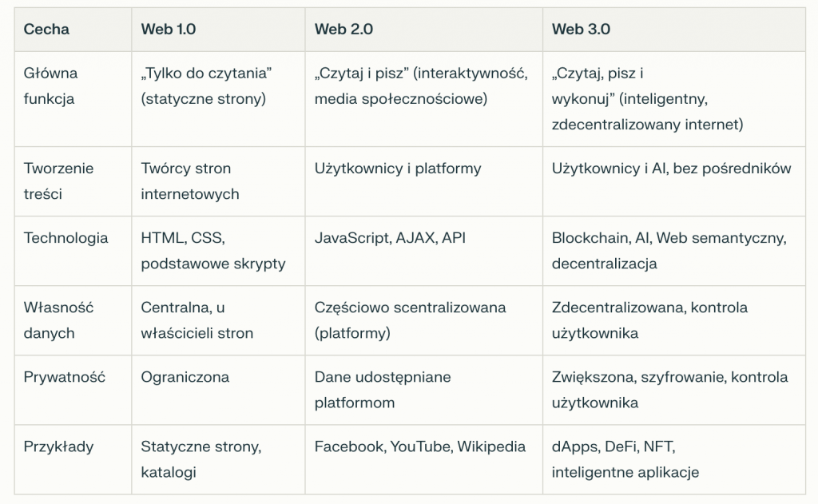Select the "Facebook, YouTube, Wikipedia" cell
Screen dimensions: 818x504
click(x=420, y=446)
